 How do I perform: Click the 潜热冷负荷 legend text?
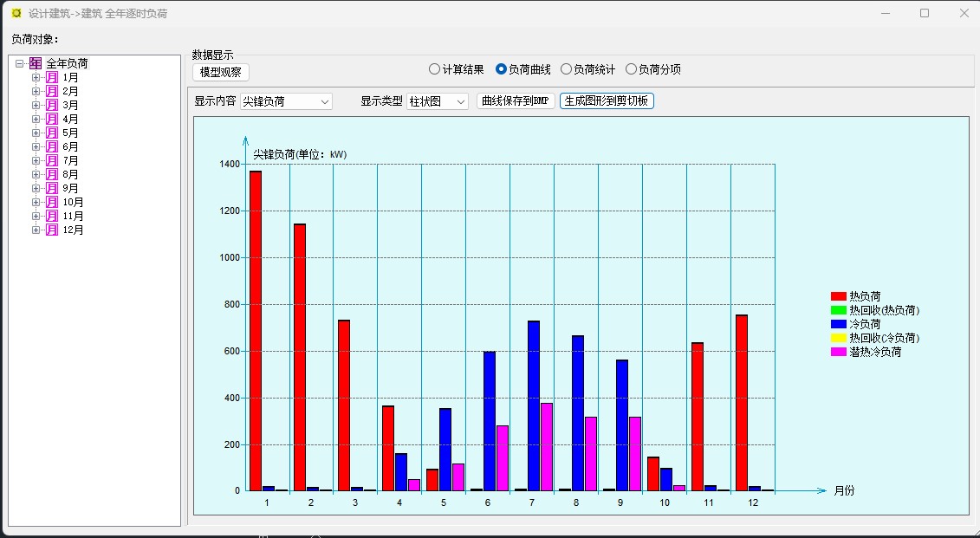(875, 352)
